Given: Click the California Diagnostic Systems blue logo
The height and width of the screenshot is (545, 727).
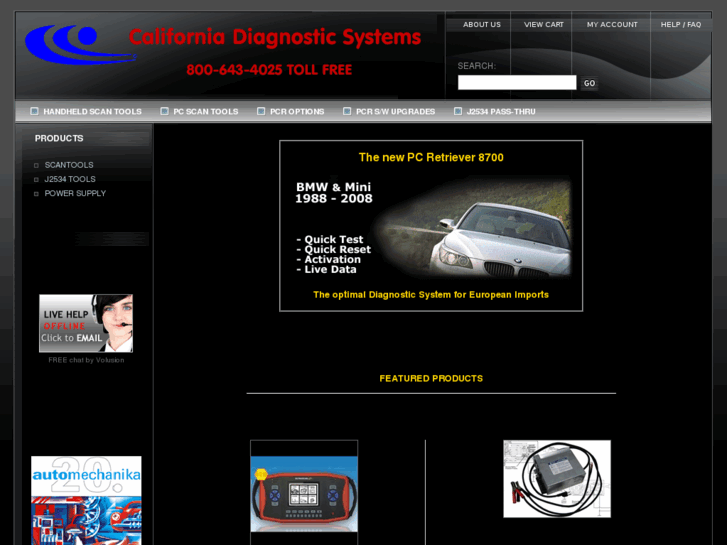Looking at the screenshot, I should click(x=81, y=45).
